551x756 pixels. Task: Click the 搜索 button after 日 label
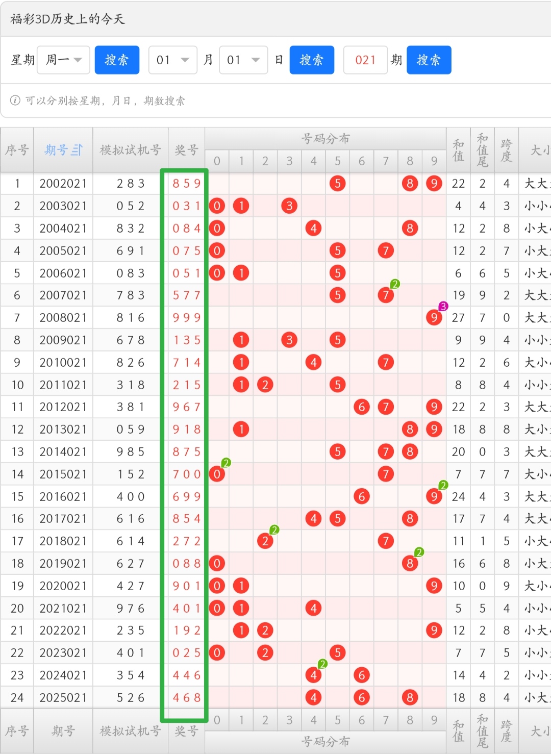(312, 60)
